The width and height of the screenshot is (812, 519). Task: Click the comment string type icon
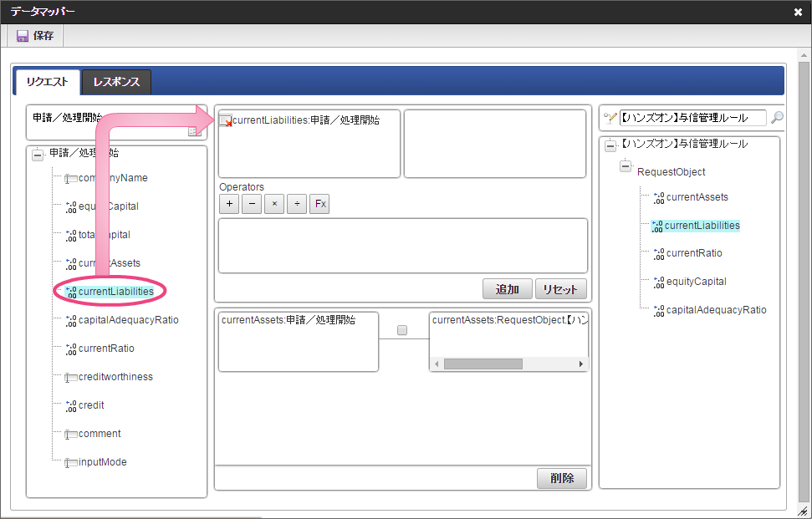tap(71, 435)
